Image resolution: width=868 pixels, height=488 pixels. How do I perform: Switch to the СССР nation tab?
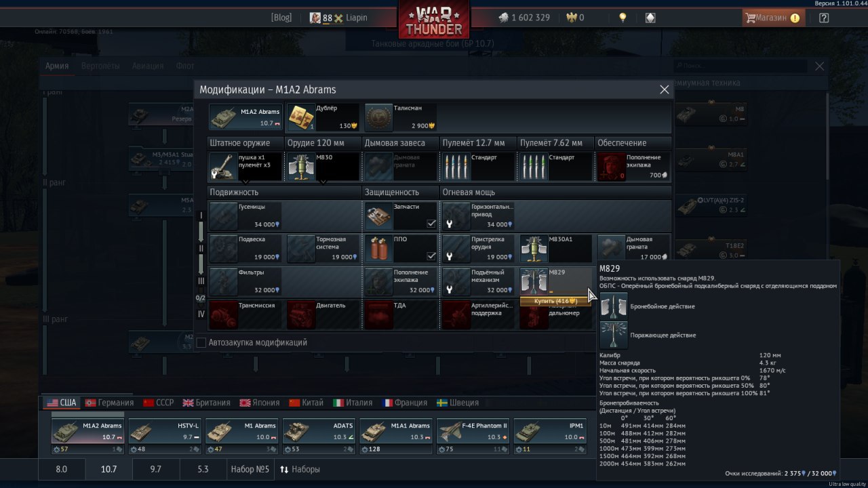point(159,403)
